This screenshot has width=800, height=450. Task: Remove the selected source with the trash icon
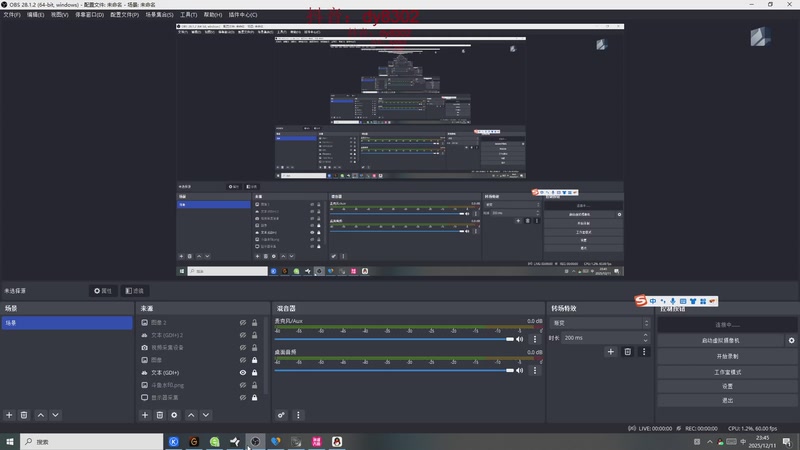160,415
